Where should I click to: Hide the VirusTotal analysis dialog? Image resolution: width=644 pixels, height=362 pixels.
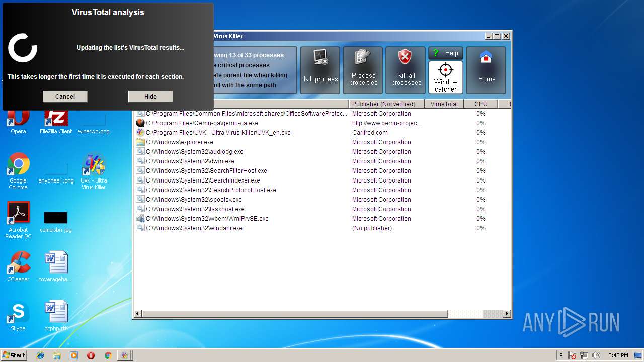[150, 96]
